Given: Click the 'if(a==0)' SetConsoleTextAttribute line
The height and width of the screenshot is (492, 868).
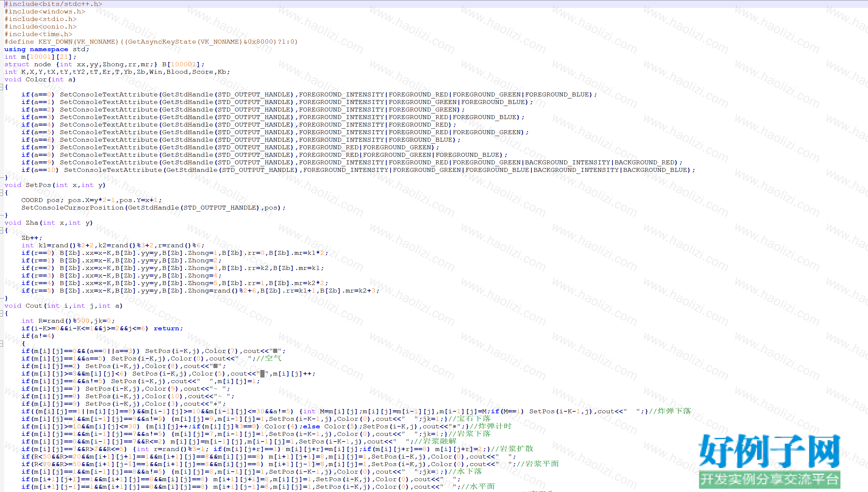Looking at the screenshot, I should tap(309, 94).
